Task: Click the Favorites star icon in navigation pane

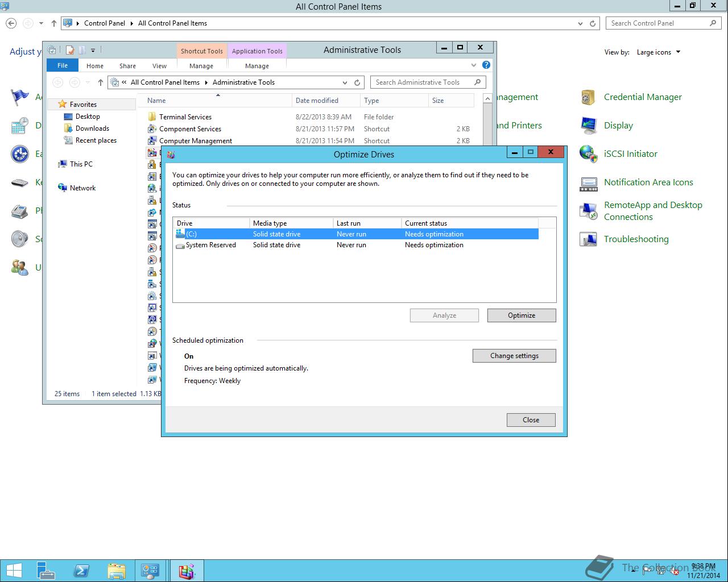Action: point(63,105)
